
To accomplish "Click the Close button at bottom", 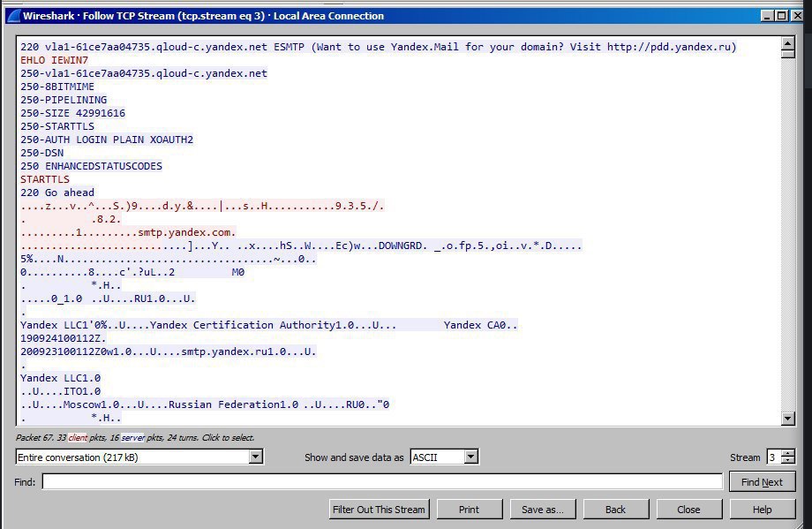I will coord(688,510).
